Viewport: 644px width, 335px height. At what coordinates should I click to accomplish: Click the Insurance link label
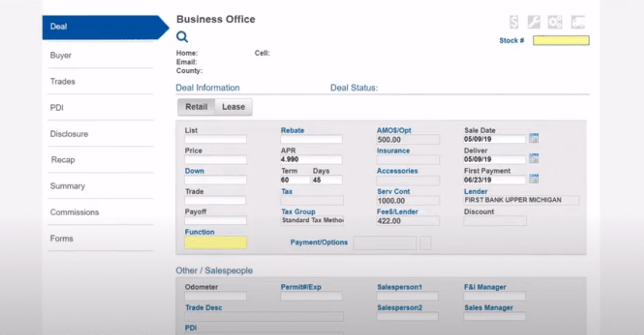click(x=393, y=151)
